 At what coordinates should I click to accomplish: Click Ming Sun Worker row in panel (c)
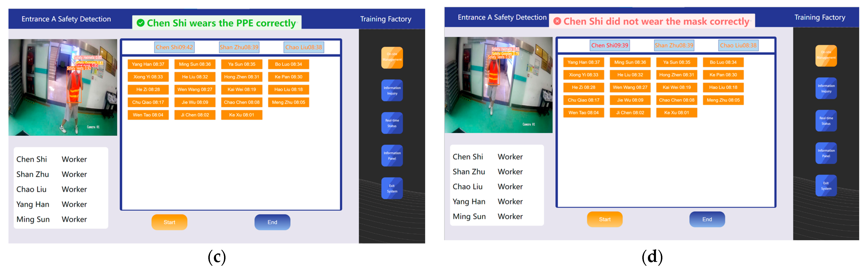(51, 219)
